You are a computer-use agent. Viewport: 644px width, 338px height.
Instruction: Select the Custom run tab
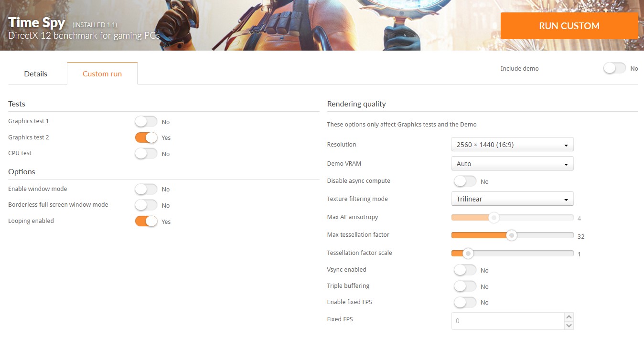102,74
